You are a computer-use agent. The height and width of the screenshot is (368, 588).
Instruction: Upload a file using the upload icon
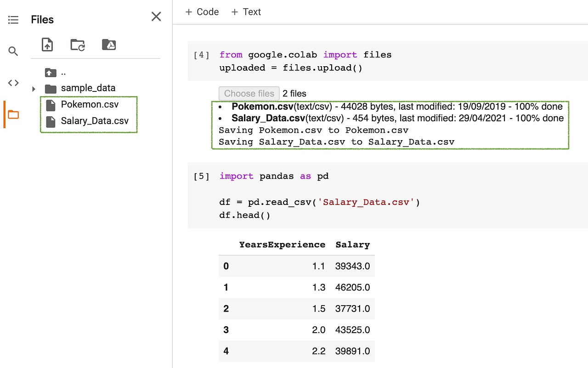click(47, 45)
